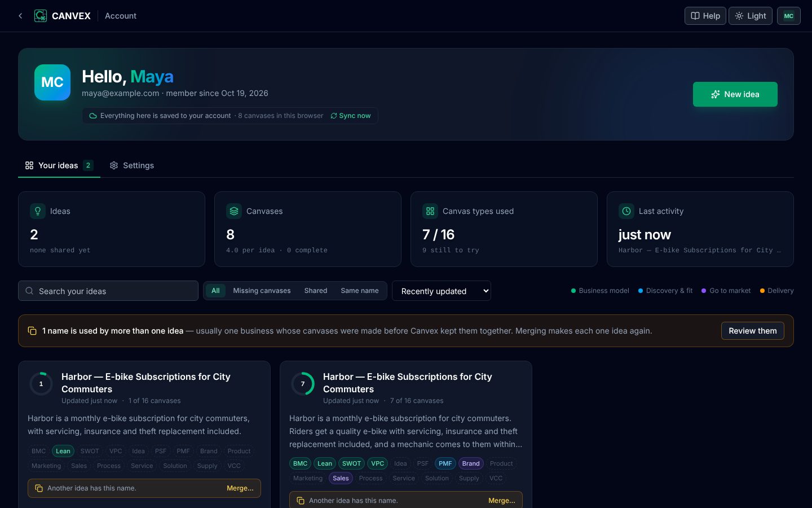The height and width of the screenshot is (508, 812).
Task: Click the Canvas types used grid icon
Action: tap(430, 211)
